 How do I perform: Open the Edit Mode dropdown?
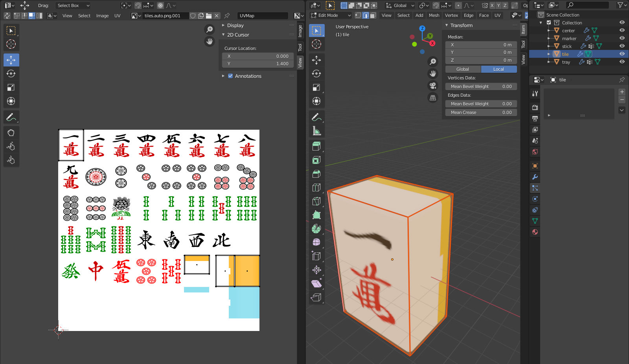(331, 15)
